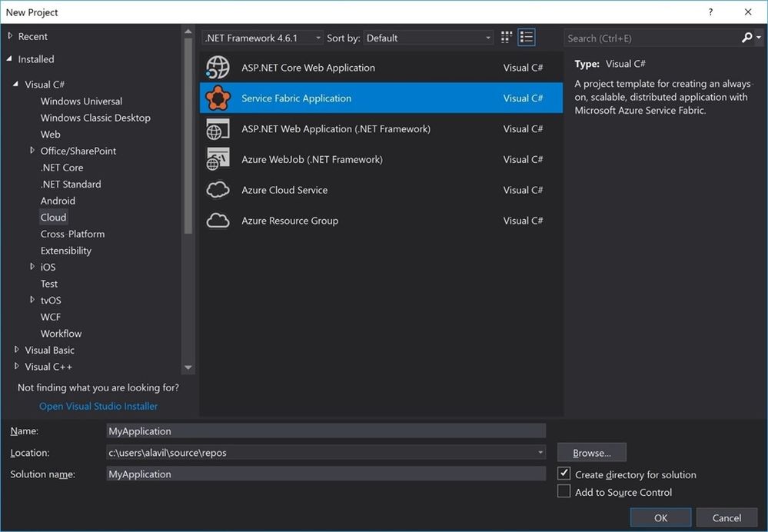This screenshot has width=768, height=532.
Task: Select the Workflow category
Action: tap(62, 334)
